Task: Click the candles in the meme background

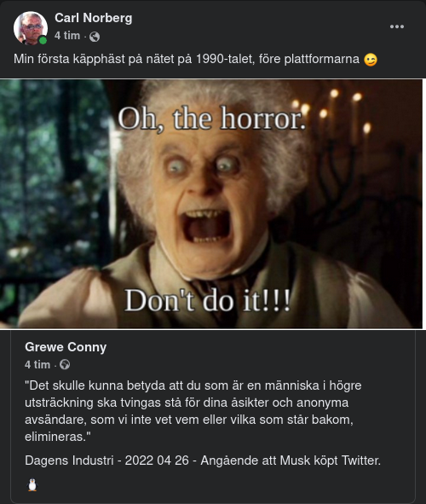Action: 332,109
